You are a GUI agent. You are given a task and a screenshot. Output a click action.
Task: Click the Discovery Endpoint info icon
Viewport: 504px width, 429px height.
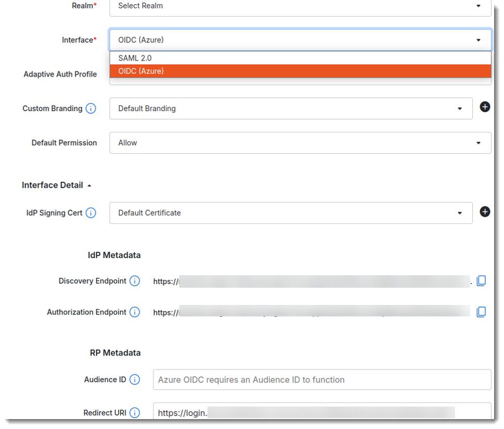pos(135,280)
